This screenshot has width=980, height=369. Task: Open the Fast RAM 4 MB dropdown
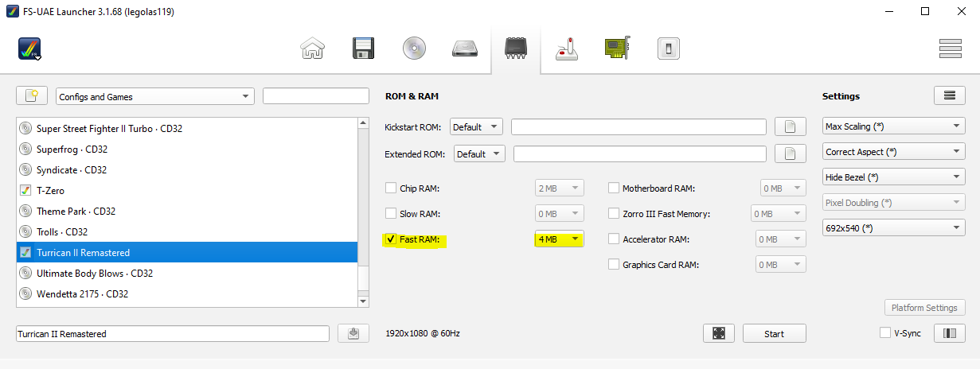tap(560, 239)
